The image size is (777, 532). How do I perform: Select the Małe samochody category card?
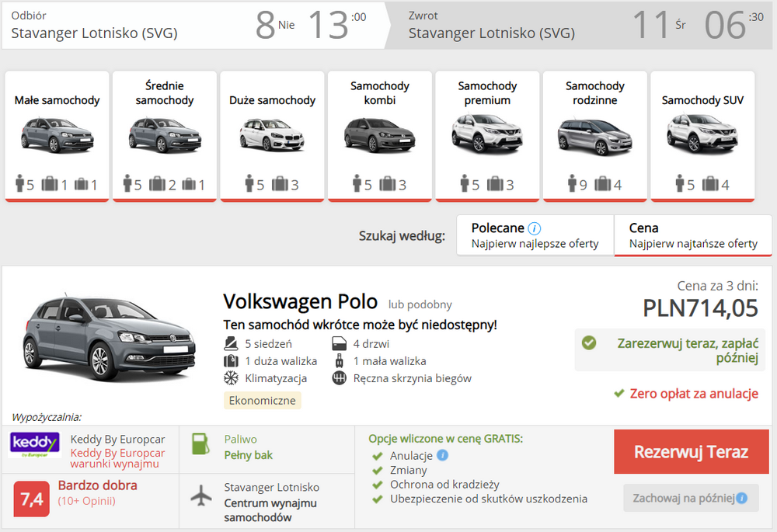point(57,136)
